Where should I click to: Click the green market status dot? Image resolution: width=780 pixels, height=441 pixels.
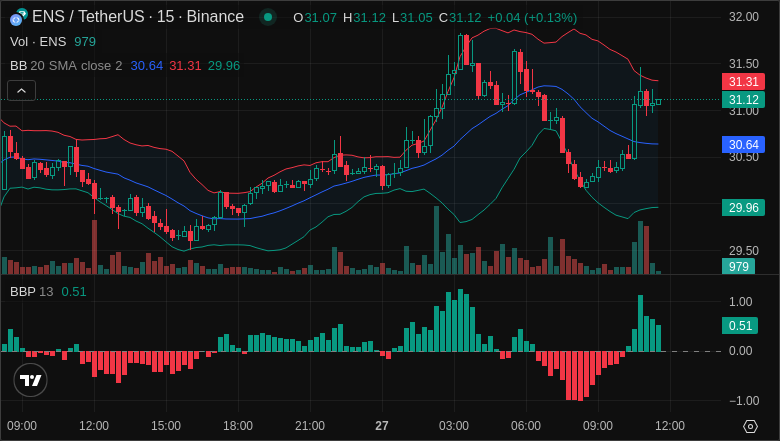268,17
